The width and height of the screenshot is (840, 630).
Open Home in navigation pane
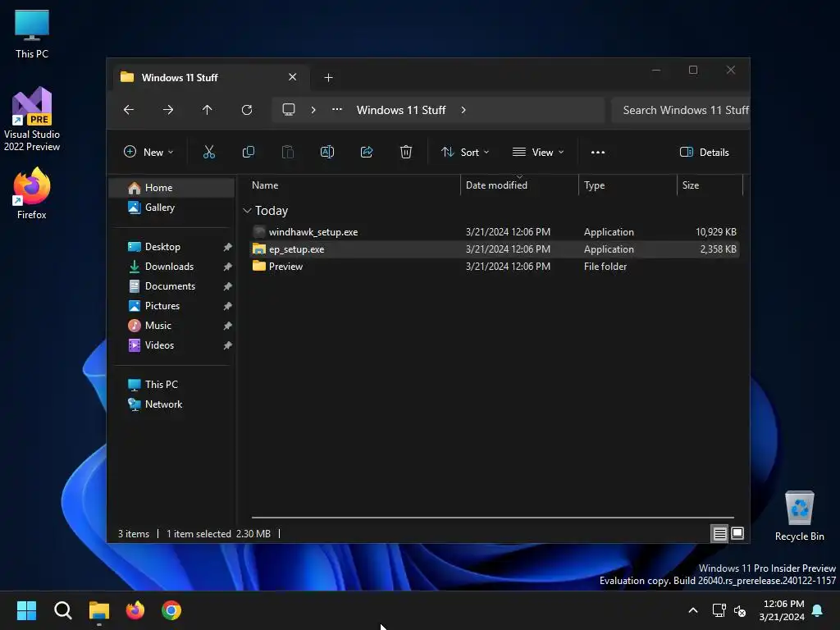point(171,188)
